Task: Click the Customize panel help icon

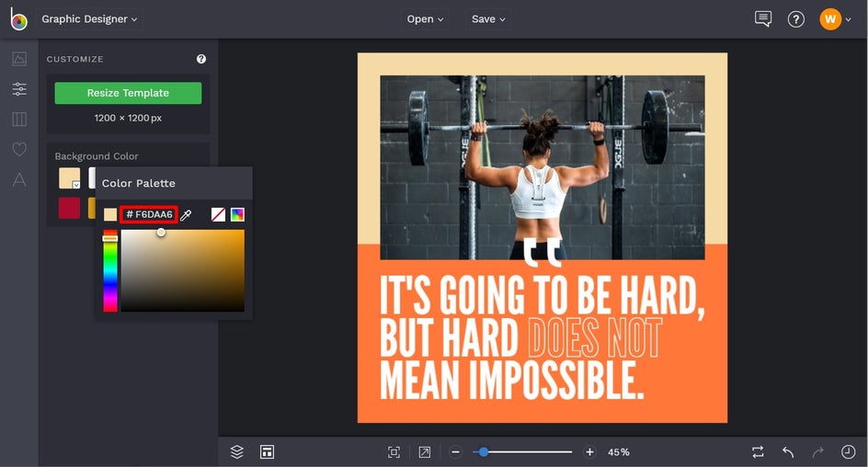Action: tap(201, 59)
